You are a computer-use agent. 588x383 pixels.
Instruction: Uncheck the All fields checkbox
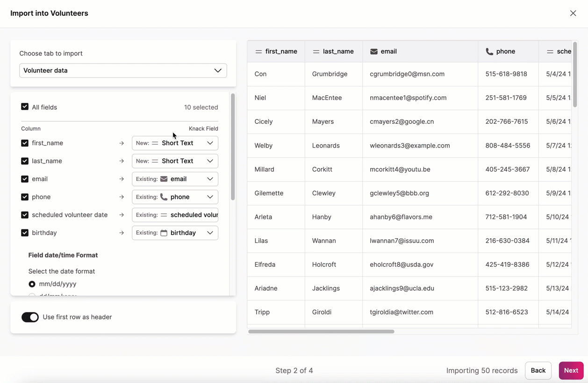point(25,107)
